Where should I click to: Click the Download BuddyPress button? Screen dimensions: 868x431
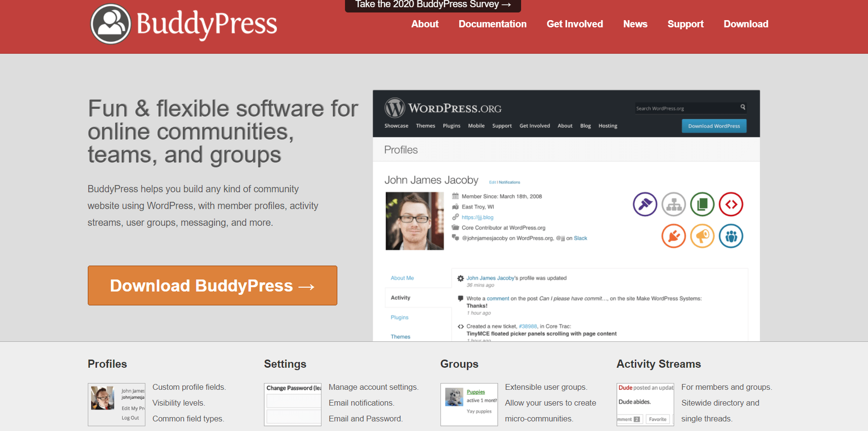click(212, 285)
